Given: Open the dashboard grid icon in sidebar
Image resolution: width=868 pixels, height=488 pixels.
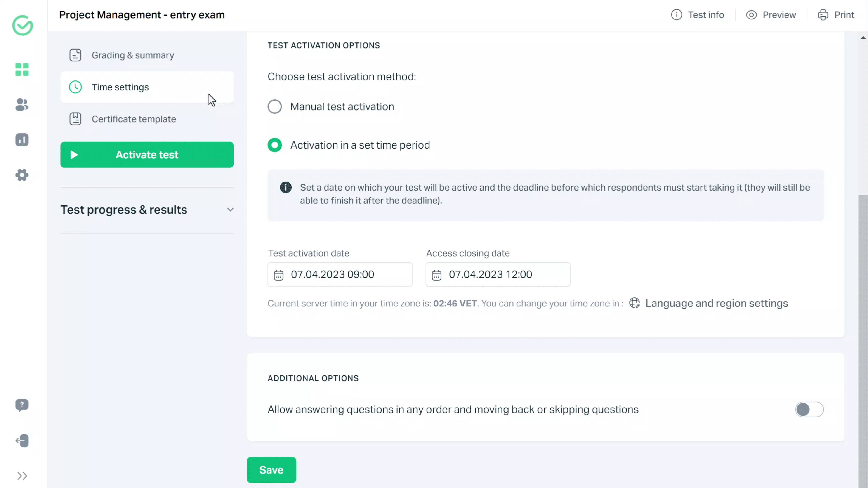Looking at the screenshot, I should coord(22,69).
